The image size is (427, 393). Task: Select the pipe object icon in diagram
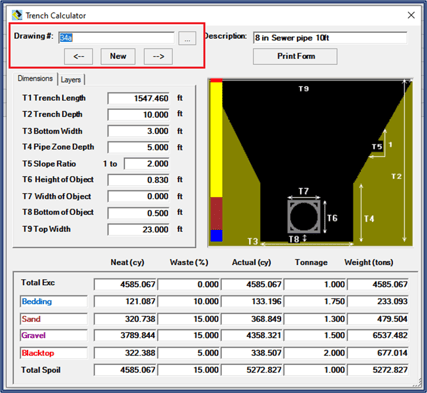click(x=304, y=216)
